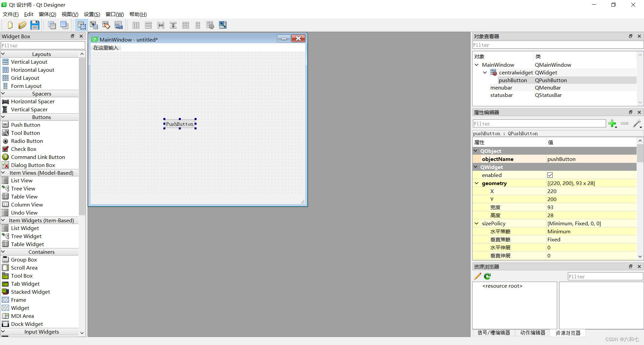The width and height of the screenshot is (644, 345).
Task: Activate the Edit Tab Order mode icon
Action: tap(119, 25)
